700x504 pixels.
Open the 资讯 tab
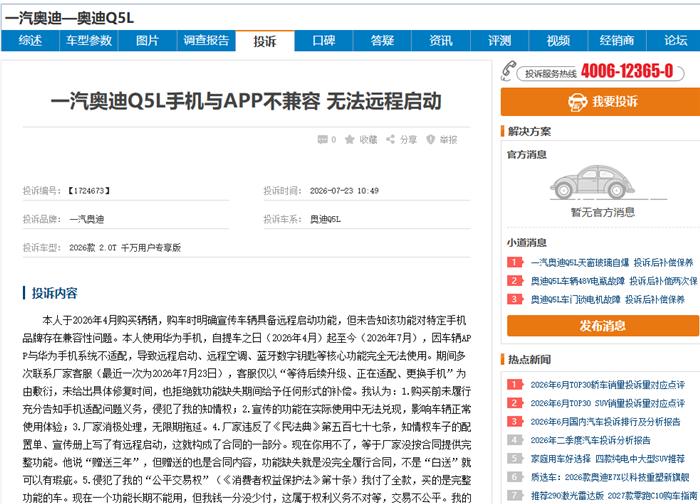[441, 41]
